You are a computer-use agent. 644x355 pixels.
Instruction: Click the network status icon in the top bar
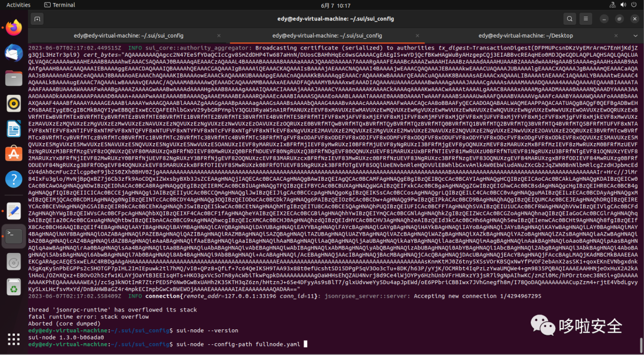(611, 5)
